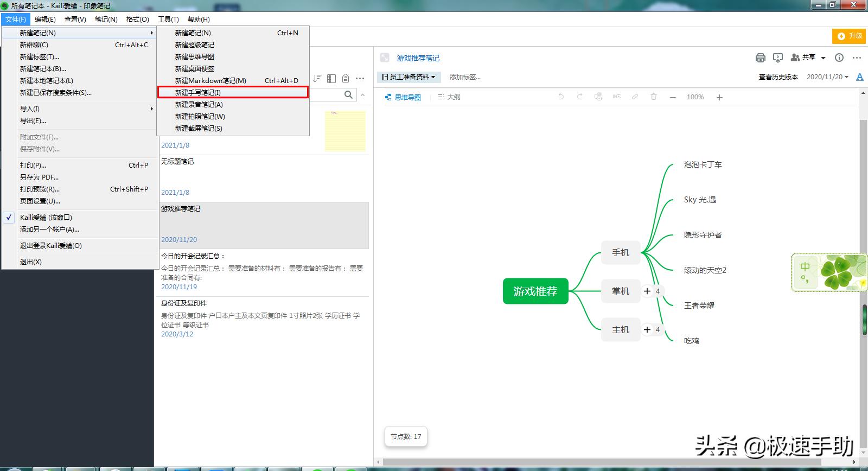Open the 格式(O) menu
Image resolution: width=868 pixels, height=471 pixels.
[x=138, y=20]
